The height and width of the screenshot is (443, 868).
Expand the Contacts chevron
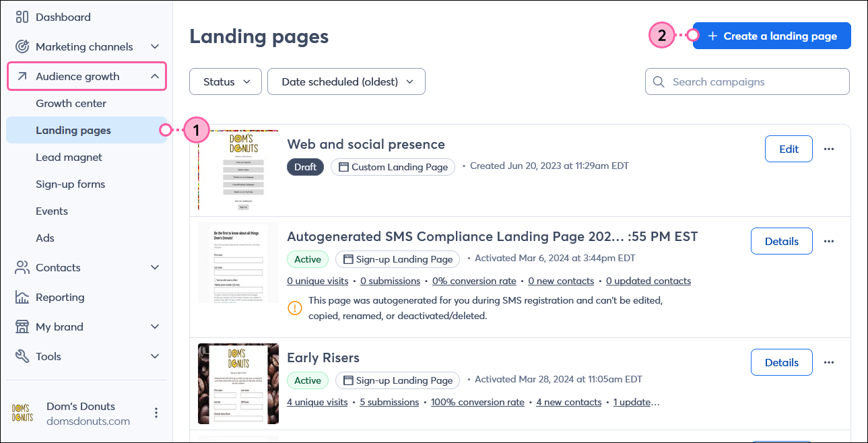click(x=155, y=267)
